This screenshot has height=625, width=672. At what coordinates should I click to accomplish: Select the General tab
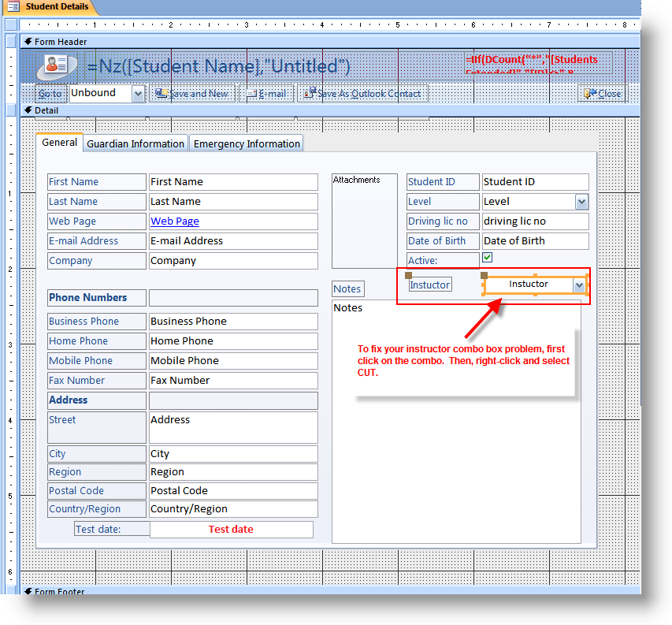[59, 143]
